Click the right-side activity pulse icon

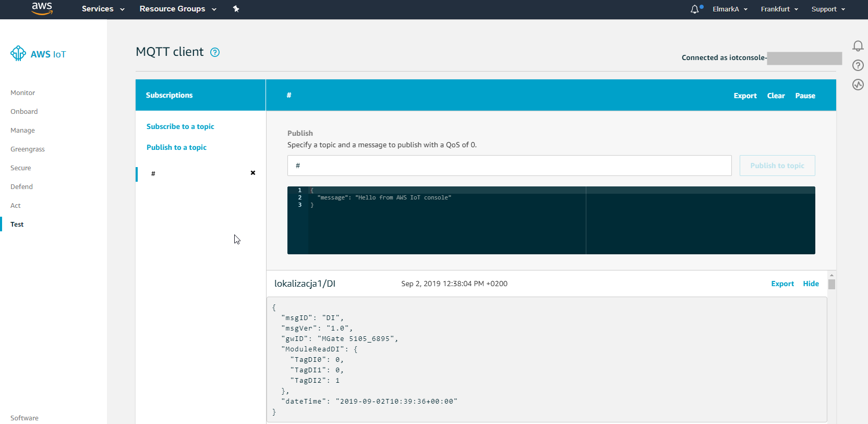pos(858,85)
